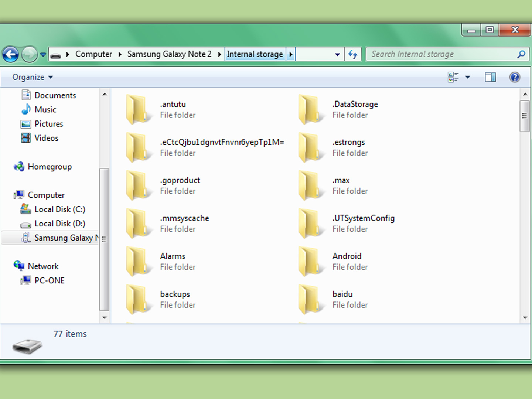The width and height of the screenshot is (532, 399).
Task: Click file list scroll down arrow
Action: tap(525, 317)
